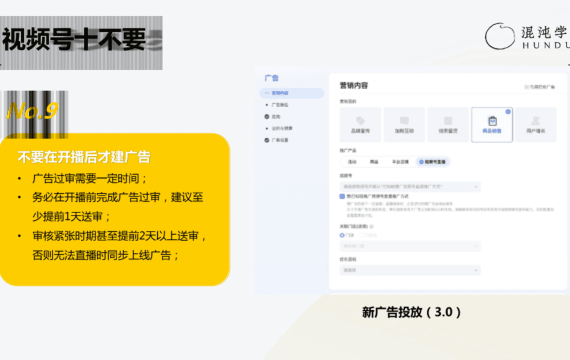Screen dimensions: 570x360
Task: Toggle the promotion-method acknowledgement checkbox
Action: point(342,196)
